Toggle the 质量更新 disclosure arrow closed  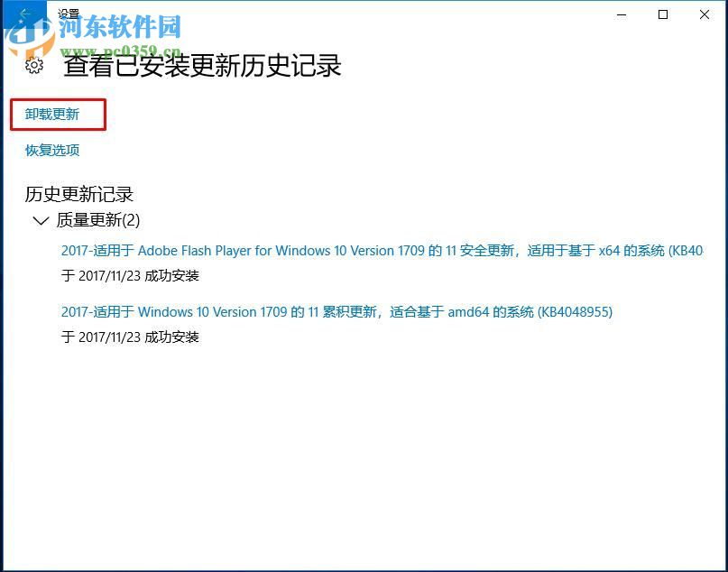click(x=41, y=220)
